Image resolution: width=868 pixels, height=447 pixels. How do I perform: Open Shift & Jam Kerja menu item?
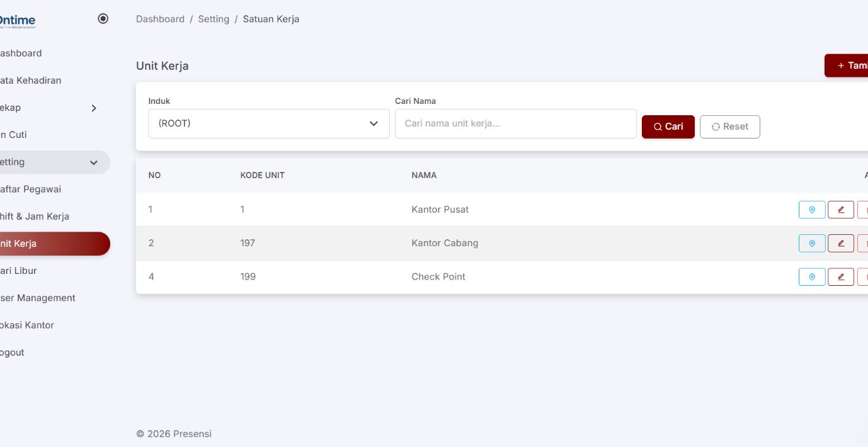(35, 216)
